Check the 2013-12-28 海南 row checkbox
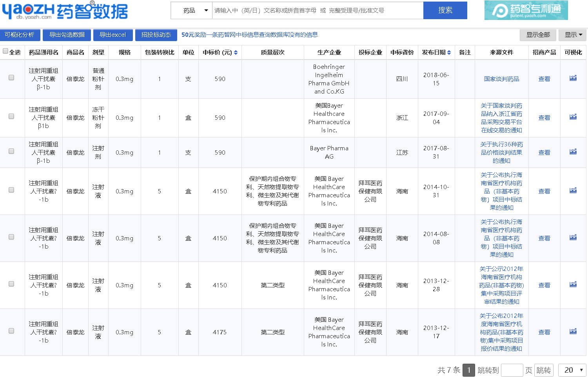The height and width of the screenshot is (377, 588). 11,284
